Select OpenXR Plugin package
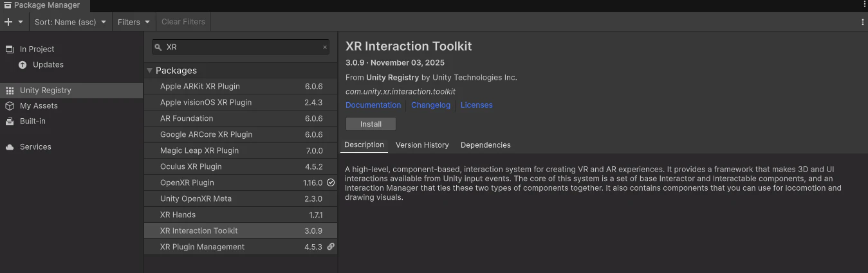868x273 pixels. pos(241,182)
